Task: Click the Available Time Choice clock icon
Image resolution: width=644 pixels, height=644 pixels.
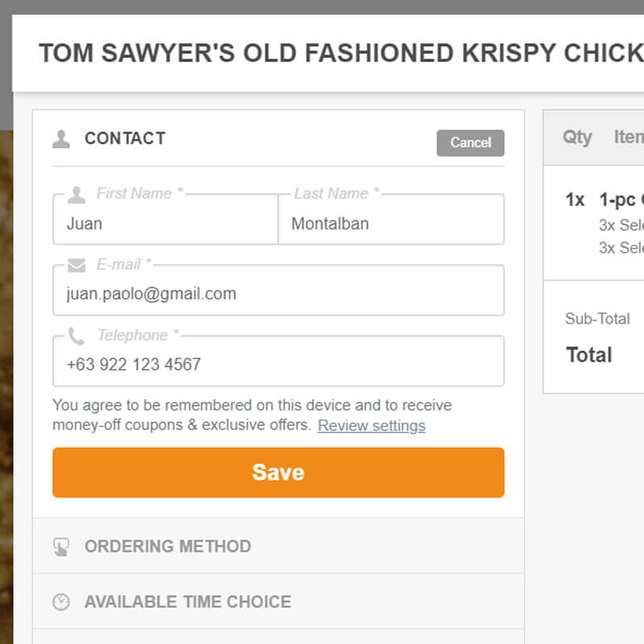Action: click(61, 602)
